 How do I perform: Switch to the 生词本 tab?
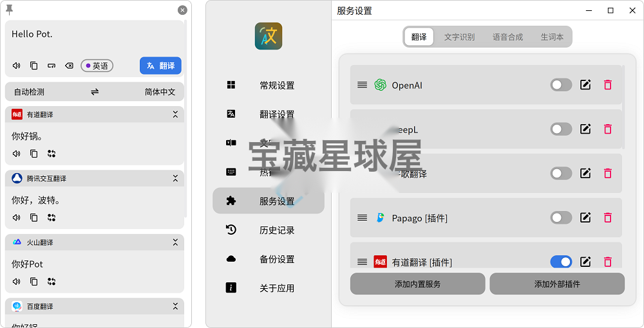point(552,37)
